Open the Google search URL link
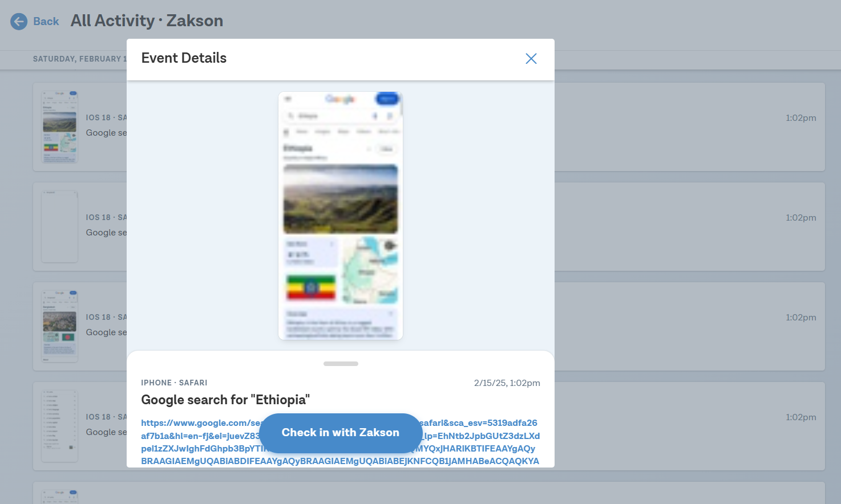 tap(341, 442)
